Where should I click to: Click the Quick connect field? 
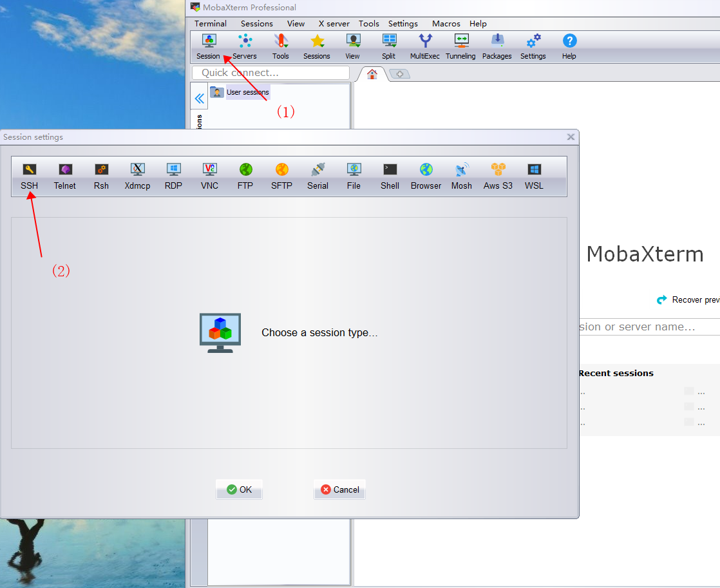[x=270, y=72]
